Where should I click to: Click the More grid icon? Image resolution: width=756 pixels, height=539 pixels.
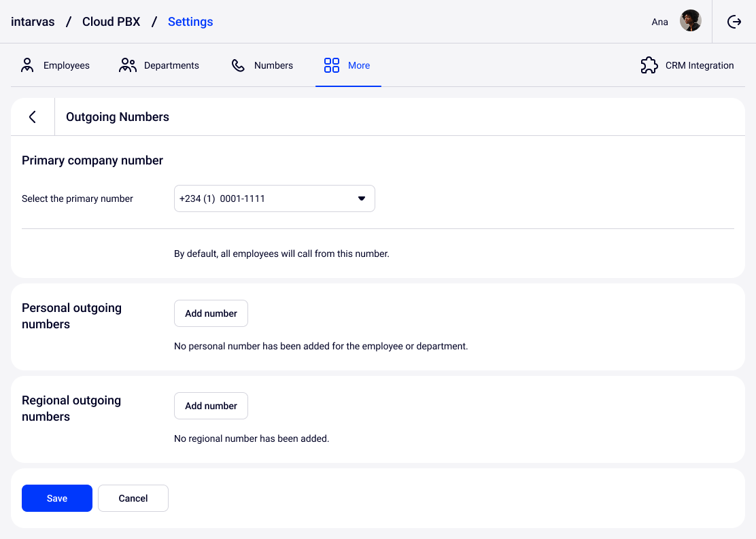pos(332,65)
